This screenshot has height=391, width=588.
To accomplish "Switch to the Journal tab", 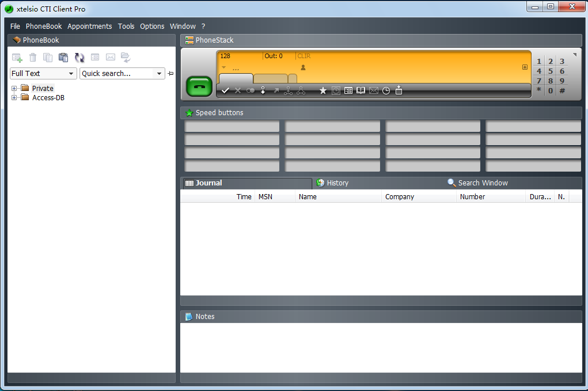I will (247, 183).
